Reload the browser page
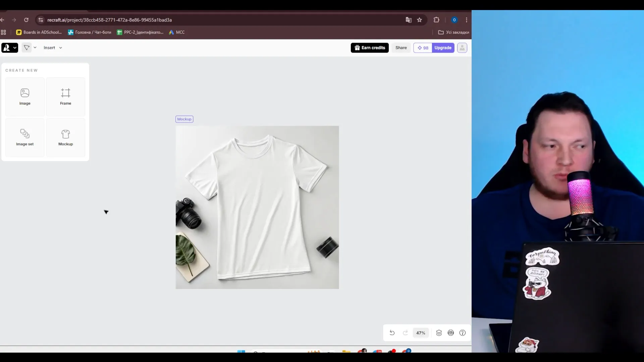Image resolution: width=644 pixels, height=362 pixels. 26,20
